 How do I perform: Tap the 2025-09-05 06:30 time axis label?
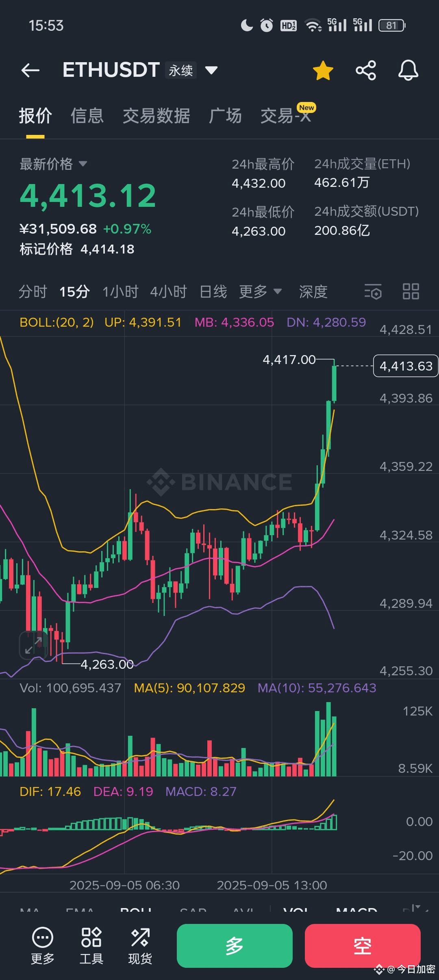(x=124, y=885)
